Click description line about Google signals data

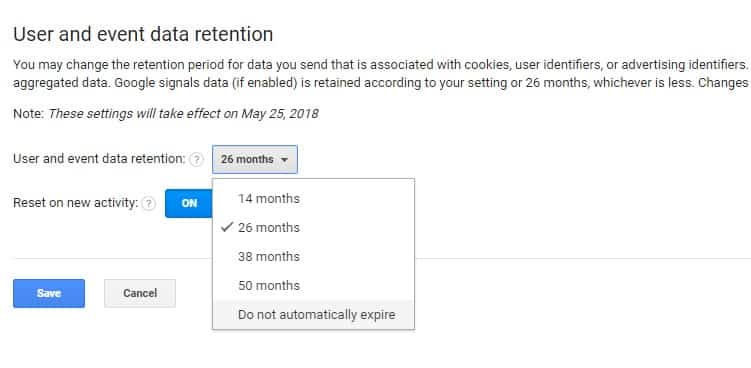click(382, 83)
